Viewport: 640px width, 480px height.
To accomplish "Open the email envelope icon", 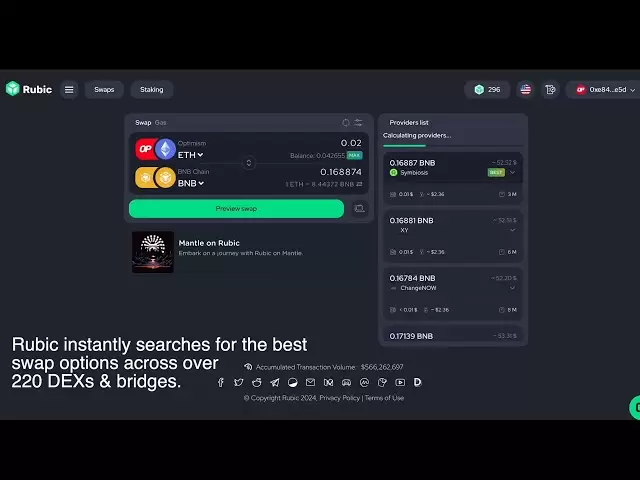I will (311, 382).
